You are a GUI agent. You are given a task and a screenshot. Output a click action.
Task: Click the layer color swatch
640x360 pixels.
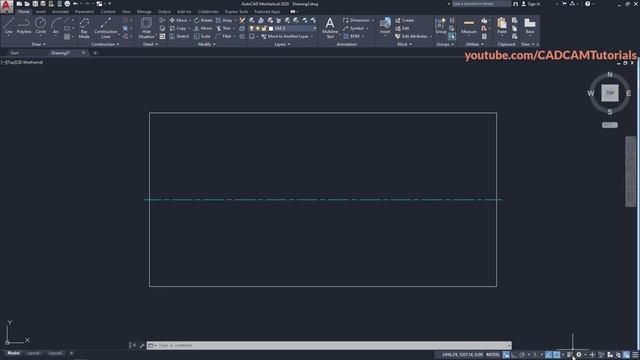(x=271, y=28)
